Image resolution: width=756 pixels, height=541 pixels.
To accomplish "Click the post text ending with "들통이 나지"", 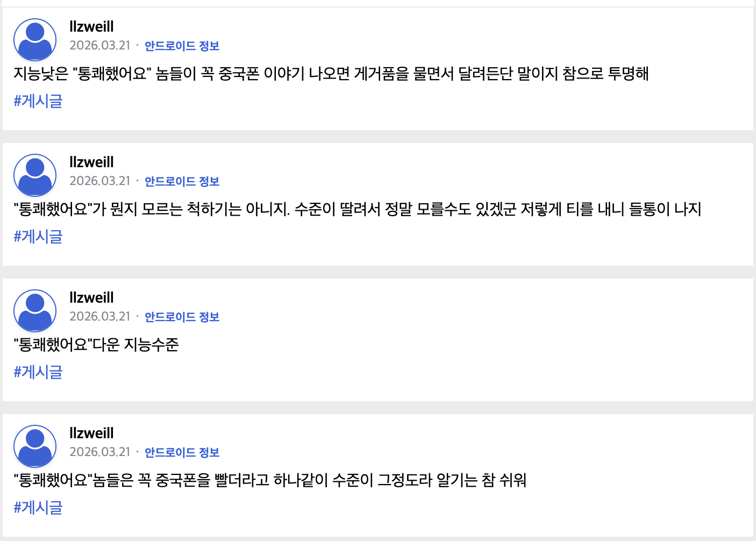I will coord(357,209).
